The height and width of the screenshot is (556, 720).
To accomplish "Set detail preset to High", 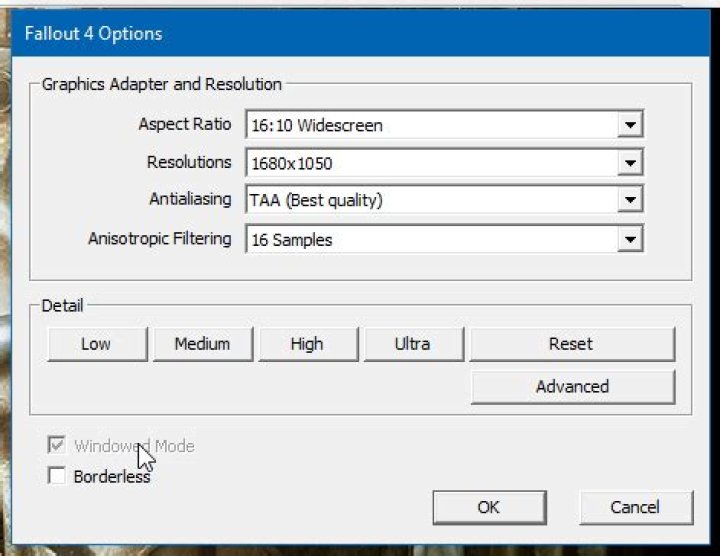I will click(308, 344).
